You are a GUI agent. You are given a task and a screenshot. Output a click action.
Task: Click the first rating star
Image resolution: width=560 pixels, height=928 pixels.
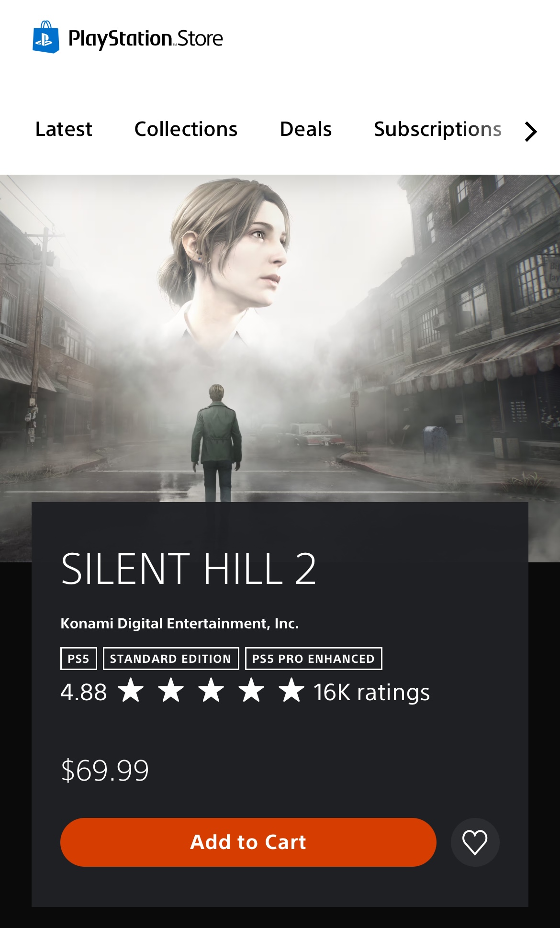[131, 691]
